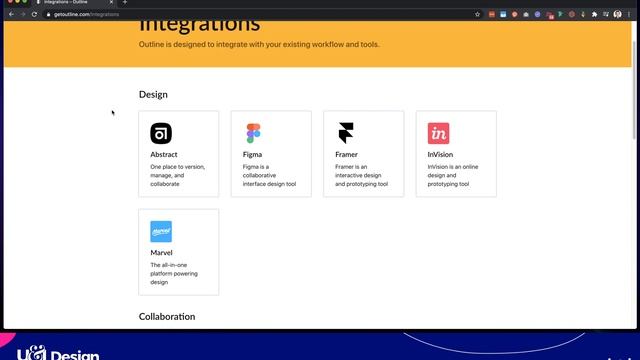Open the Chrome profile avatar
Screen dimensions: 640x360
tap(618, 14)
